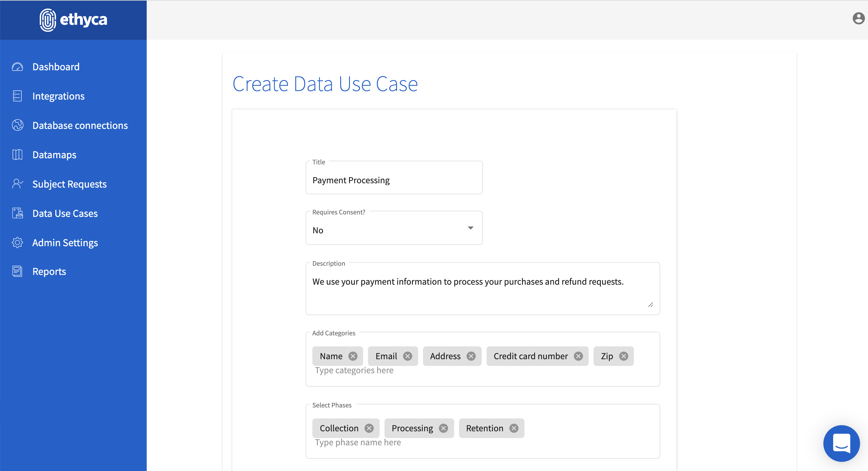Screen dimensions: 868x471
Task: Remove the Name category chip
Action: point(353,356)
